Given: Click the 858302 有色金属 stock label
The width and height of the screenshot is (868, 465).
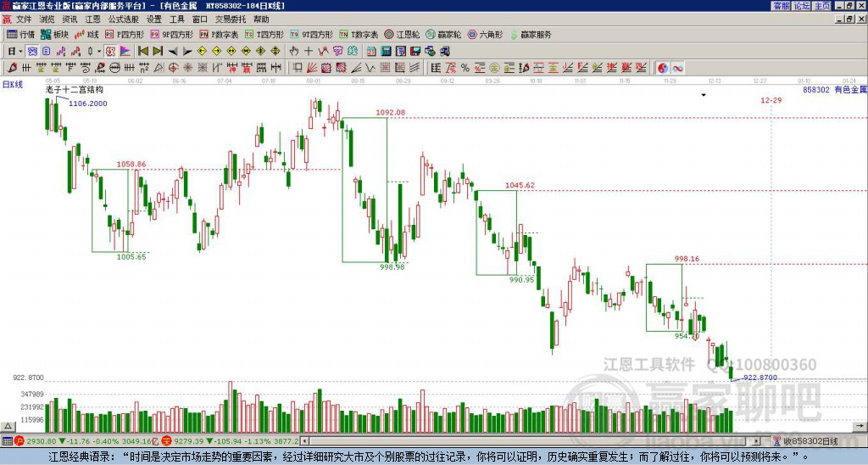Looking at the screenshot, I should [x=835, y=89].
